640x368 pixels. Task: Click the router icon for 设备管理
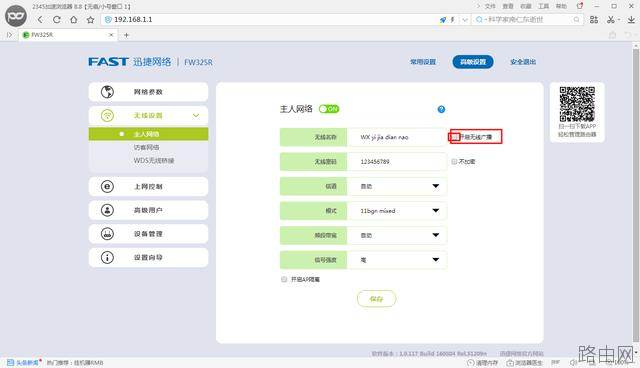(x=107, y=234)
